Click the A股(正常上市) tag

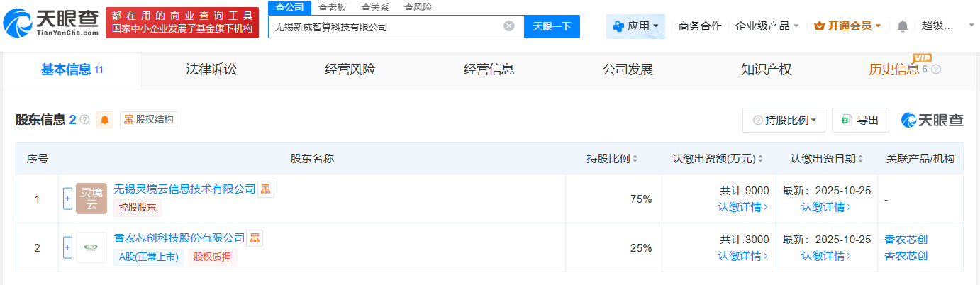148,257
